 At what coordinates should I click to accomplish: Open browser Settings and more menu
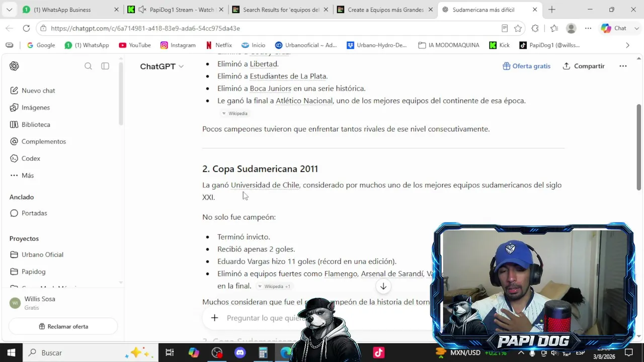click(x=588, y=28)
